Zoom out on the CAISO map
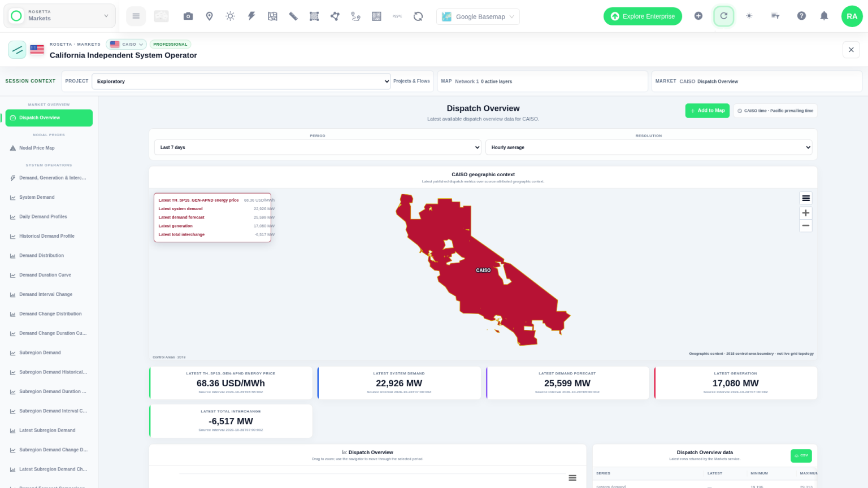This screenshot has width=868, height=488. tap(806, 226)
